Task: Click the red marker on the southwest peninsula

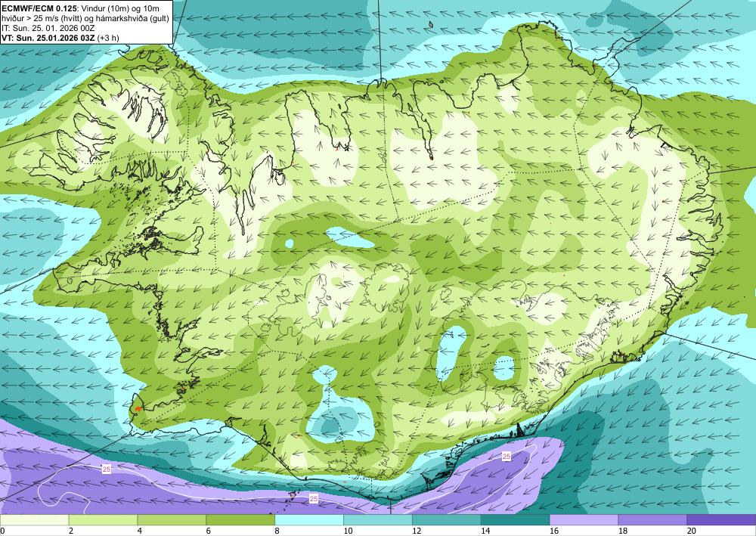Action: [x=138, y=409]
